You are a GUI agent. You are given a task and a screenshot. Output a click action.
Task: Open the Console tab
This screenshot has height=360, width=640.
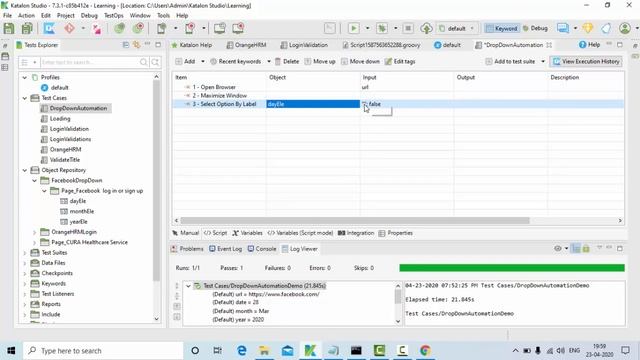point(262,249)
